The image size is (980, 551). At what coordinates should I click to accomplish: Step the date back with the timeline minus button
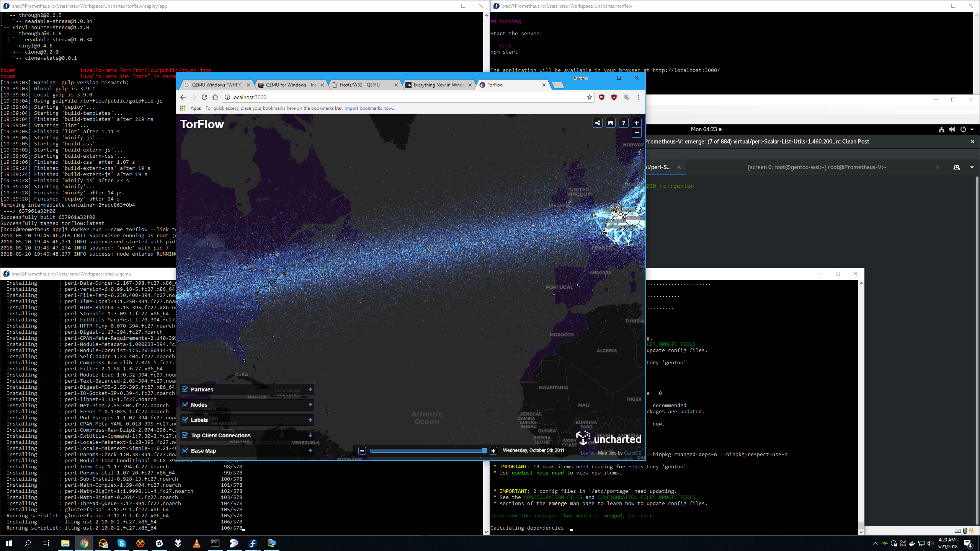[x=362, y=451]
